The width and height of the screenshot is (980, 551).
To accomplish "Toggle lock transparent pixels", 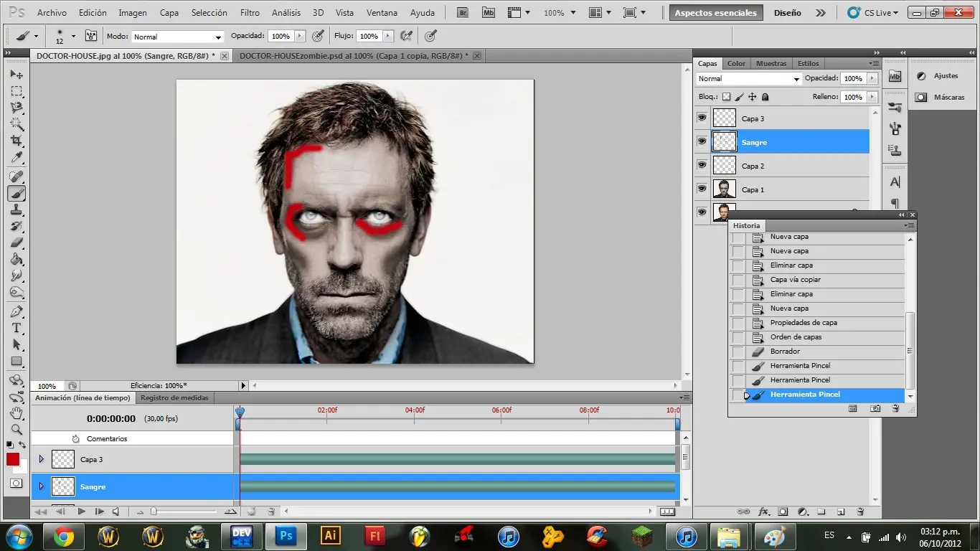I will [x=726, y=97].
